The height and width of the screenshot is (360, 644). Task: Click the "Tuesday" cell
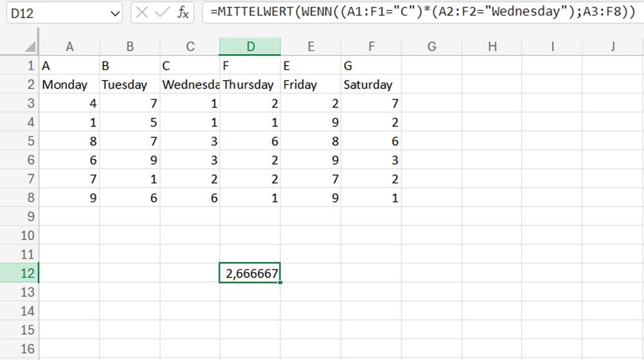click(x=130, y=85)
